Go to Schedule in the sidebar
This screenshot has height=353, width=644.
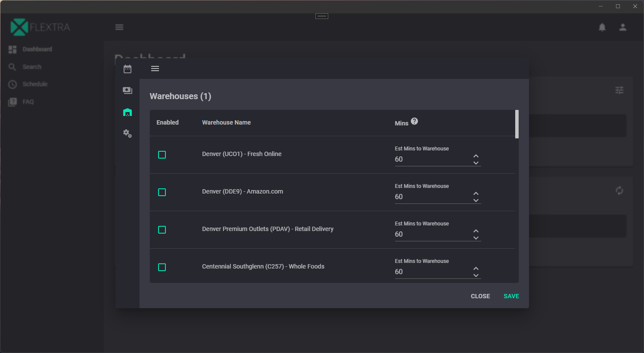click(x=35, y=84)
